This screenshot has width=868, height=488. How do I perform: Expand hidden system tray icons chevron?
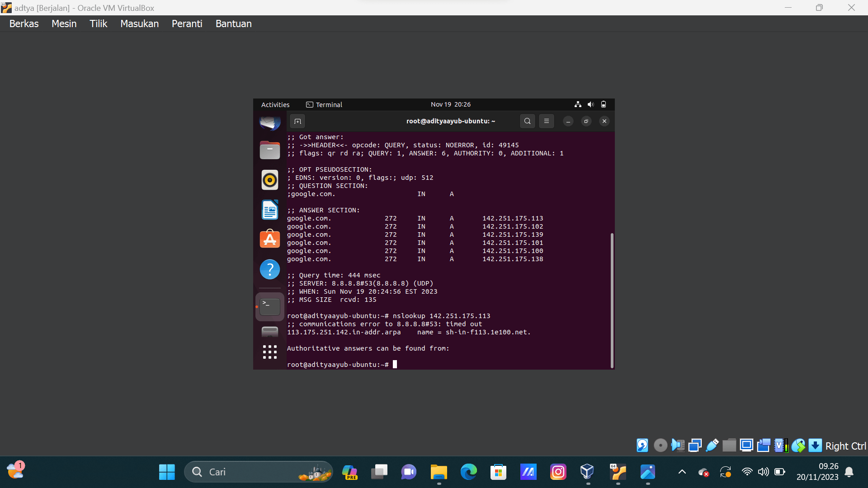click(682, 472)
